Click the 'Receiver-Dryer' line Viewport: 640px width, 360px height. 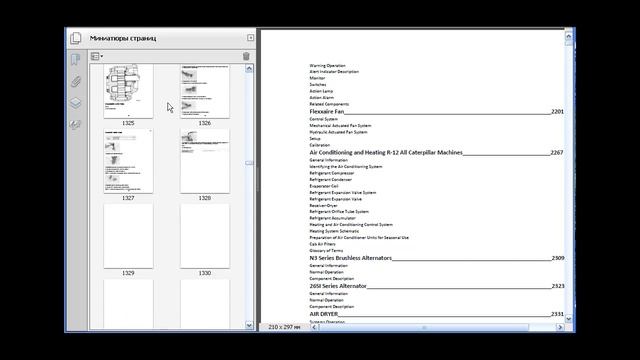coord(323,206)
